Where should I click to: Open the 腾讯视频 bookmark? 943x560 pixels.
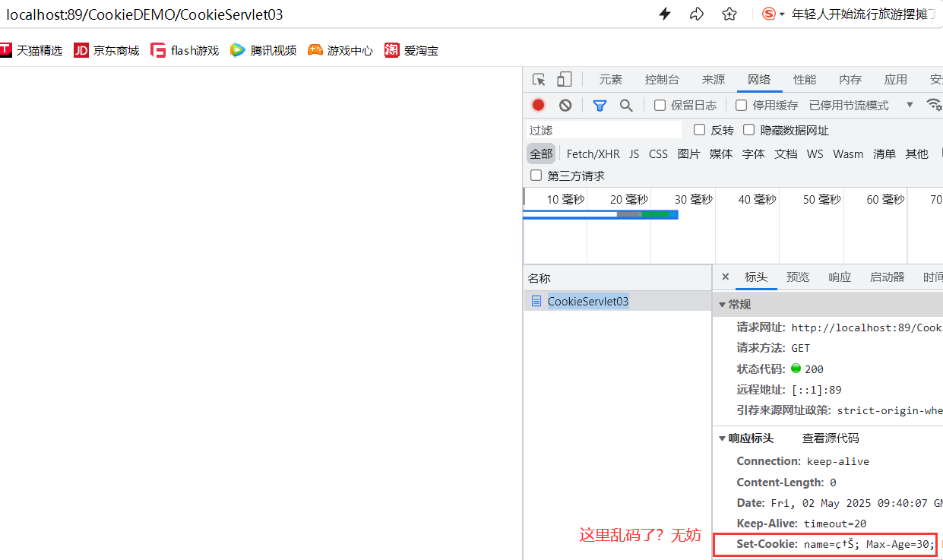click(x=264, y=50)
